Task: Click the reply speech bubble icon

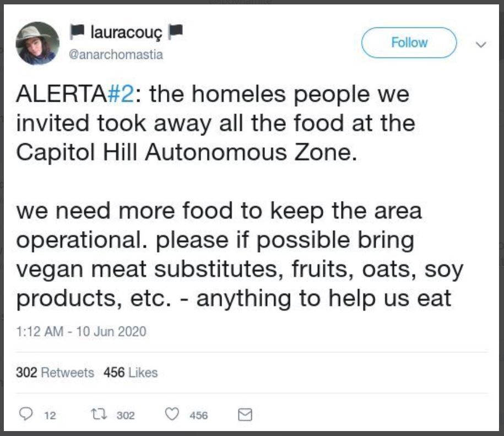Action: click(x=26, y=415)
